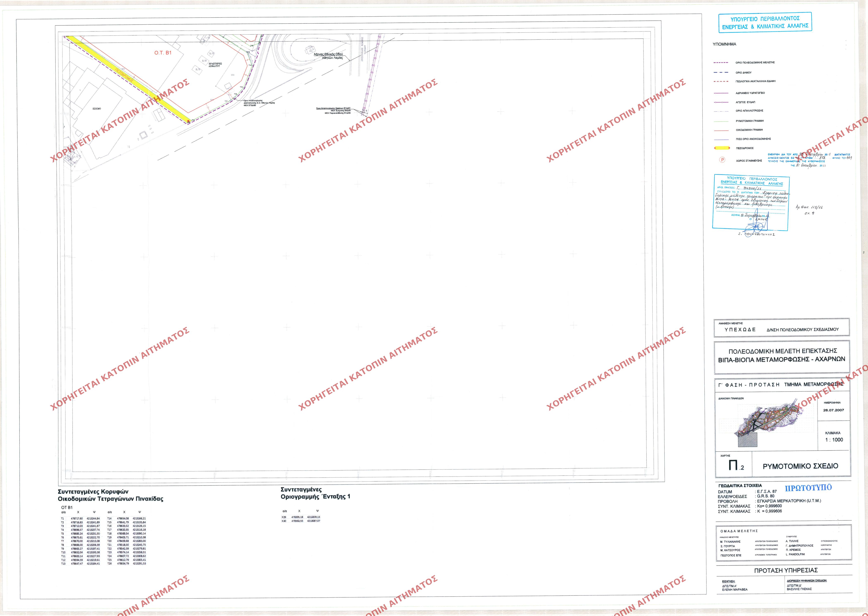Click the ΑΔΡΙΑΝΕΙΟ ΥΔΡΑΓΩΓΕΙΟ line symbol
The height and width of the screenshot is (616, 868).
(721, 93)
